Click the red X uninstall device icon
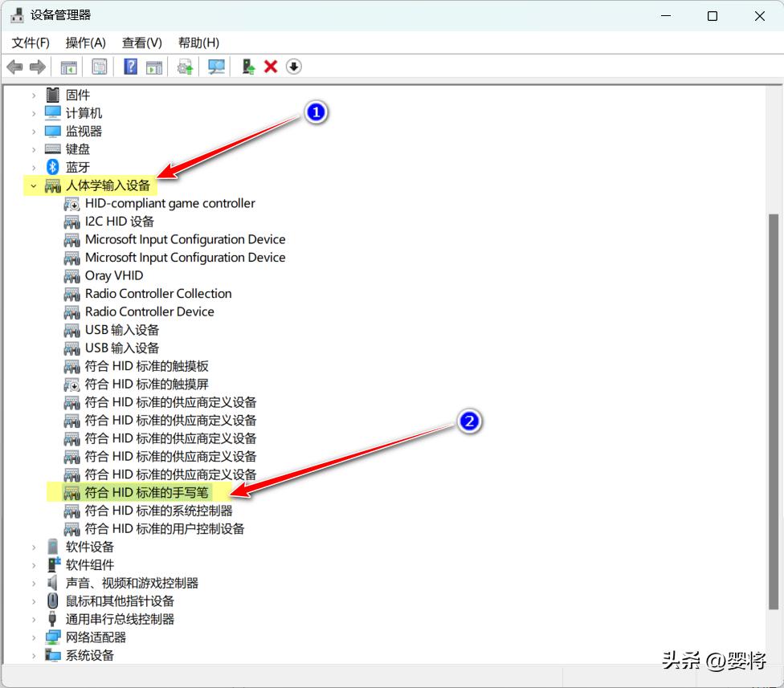784x688 pixels. (271, 67)
